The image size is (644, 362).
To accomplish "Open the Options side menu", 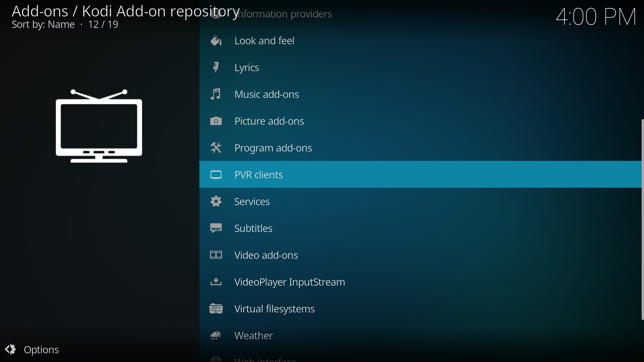I will coord(33,350).
